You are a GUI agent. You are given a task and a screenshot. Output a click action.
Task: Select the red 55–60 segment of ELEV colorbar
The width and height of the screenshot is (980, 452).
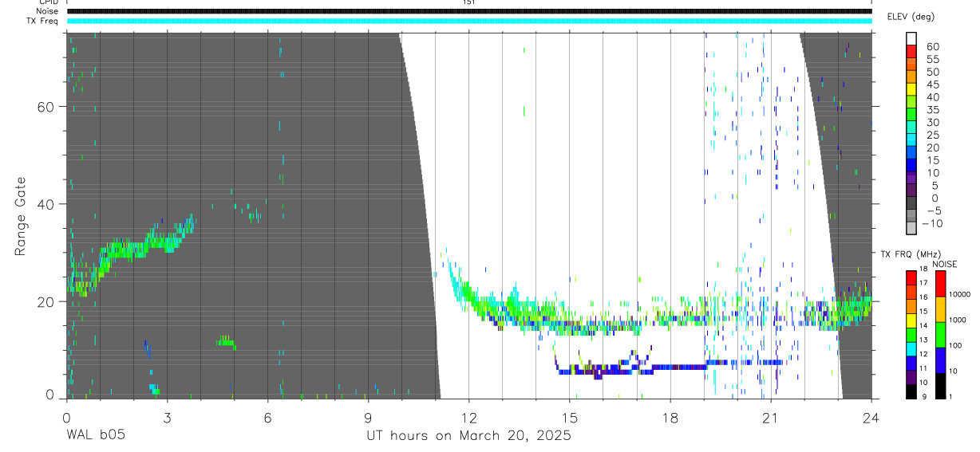click(x=911, y=53)
